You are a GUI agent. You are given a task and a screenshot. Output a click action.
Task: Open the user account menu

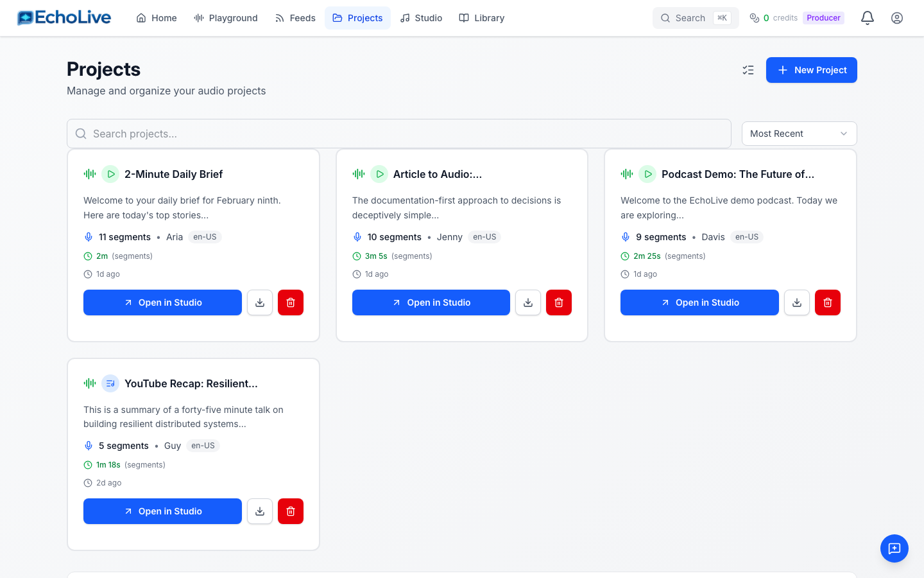[896, 18]
